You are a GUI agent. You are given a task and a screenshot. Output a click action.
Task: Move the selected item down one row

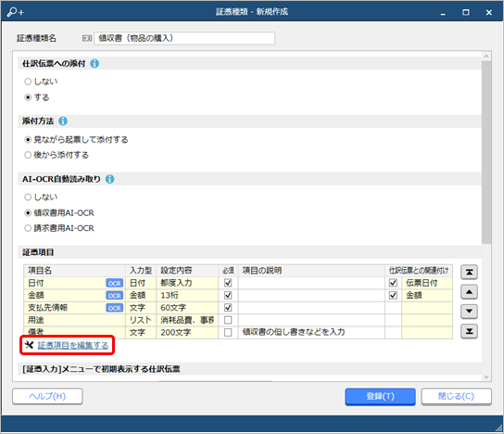[x=469, y=311]
